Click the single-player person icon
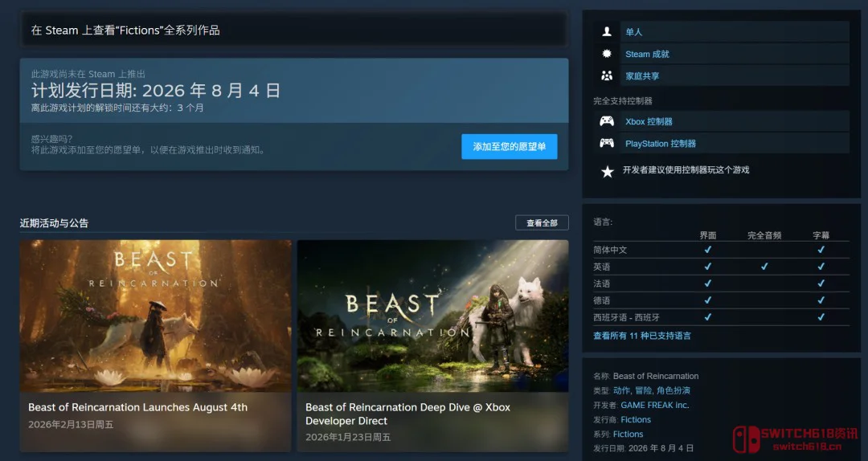Image resolution: width=868 pixels, height=461 pixels. 607,31
